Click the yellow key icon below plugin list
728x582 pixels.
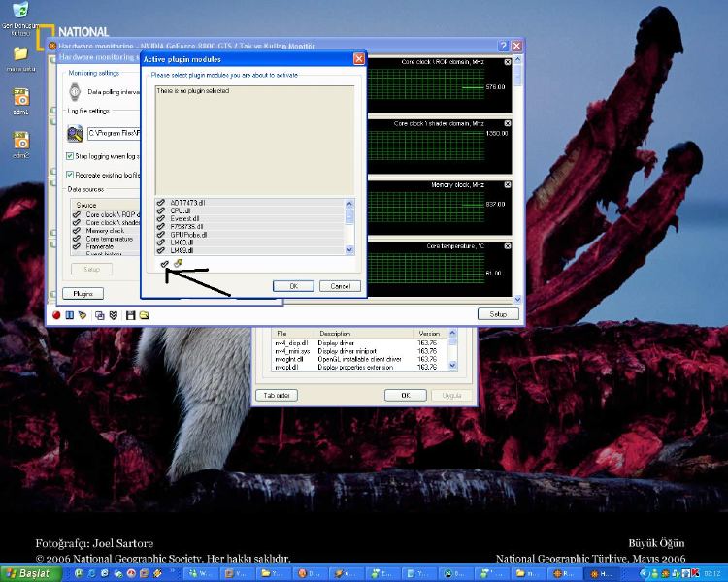coord(178,264)
